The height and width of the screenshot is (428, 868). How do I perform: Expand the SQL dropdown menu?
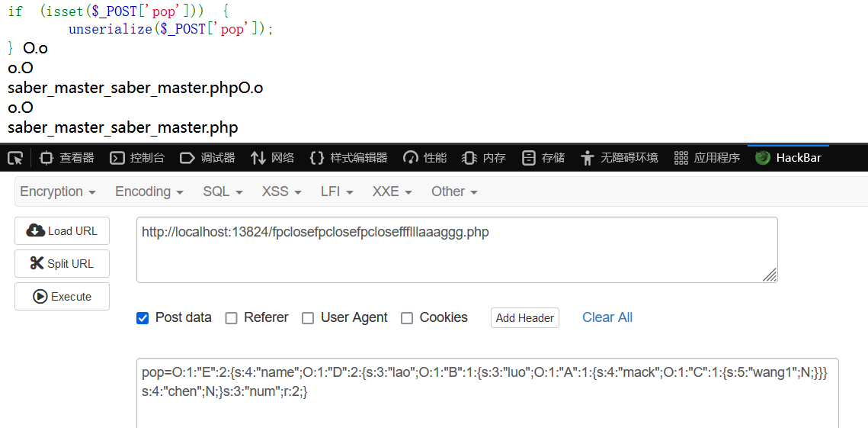coord(223,191)
